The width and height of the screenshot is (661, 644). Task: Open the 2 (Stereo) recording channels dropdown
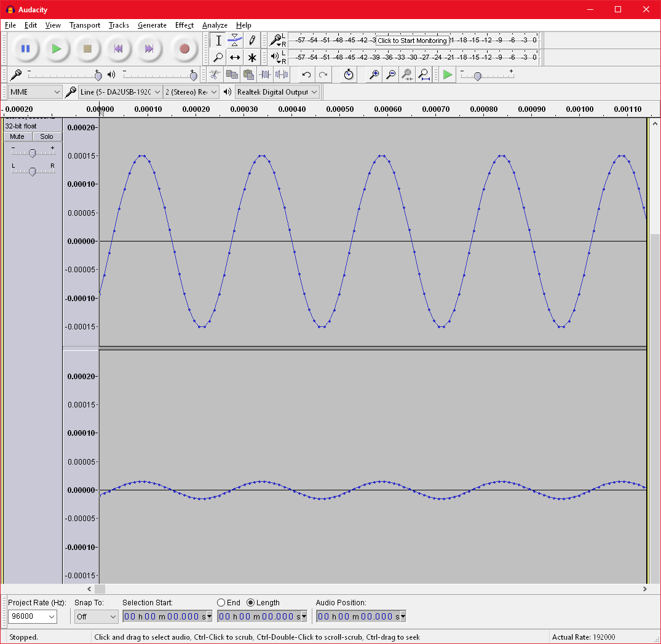191,92
